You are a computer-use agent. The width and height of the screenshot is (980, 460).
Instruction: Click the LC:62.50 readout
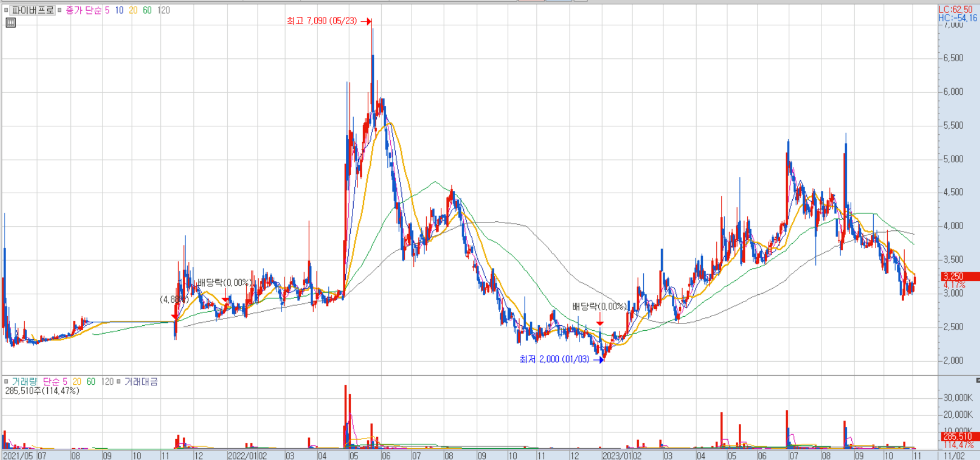tap(956, 10)
